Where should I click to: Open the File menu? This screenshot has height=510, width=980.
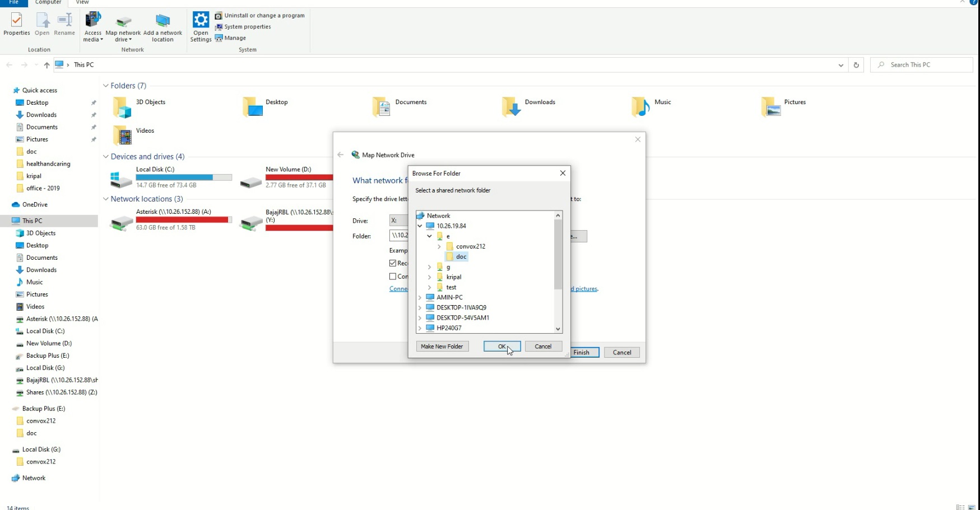click(x=13, y=2)
